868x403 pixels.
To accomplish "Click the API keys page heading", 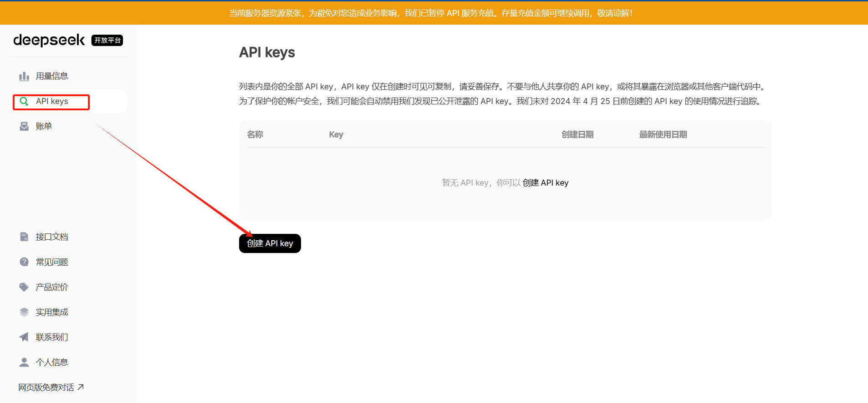I will click(x=267, y=52).
